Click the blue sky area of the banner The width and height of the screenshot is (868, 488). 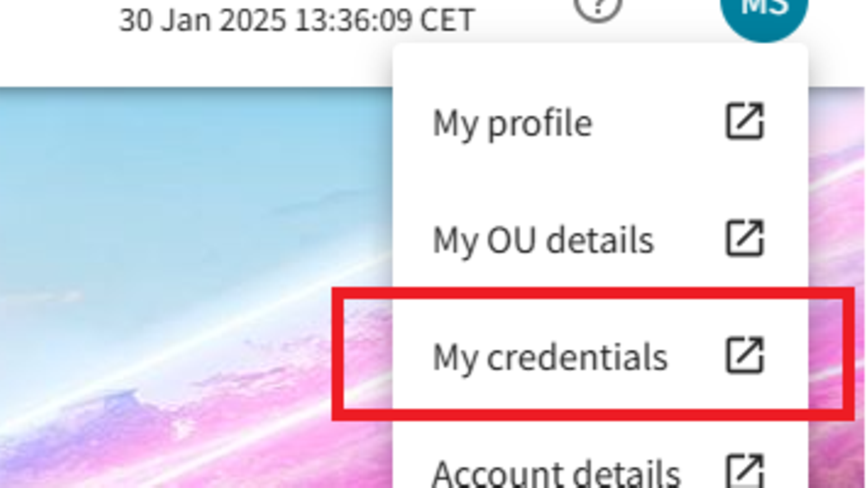click(x=181, y=158)
